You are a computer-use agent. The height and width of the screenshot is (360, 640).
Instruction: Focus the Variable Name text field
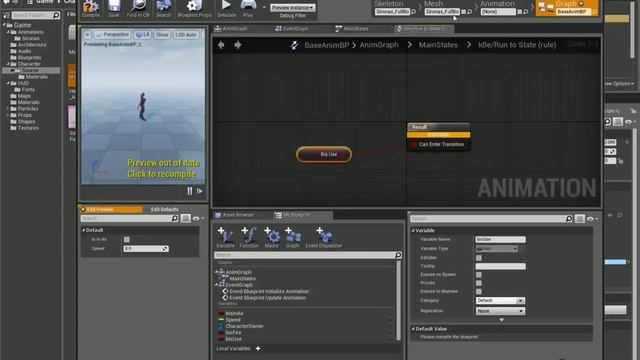click(500, 240)
